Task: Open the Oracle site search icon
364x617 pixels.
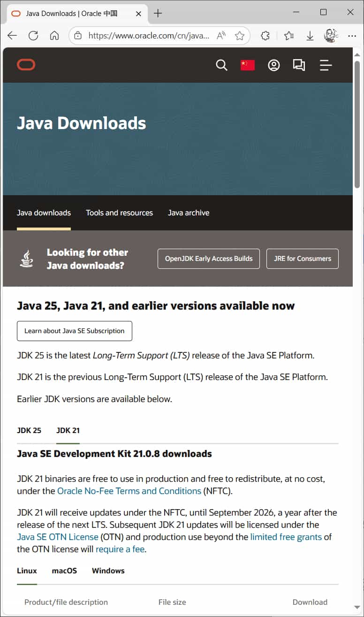Action: [x=221, y=65]
